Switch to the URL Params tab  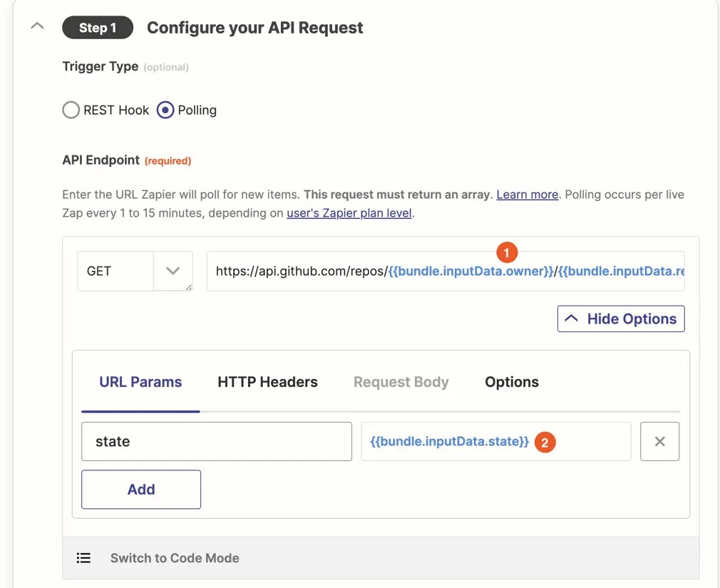click(140, 382)
